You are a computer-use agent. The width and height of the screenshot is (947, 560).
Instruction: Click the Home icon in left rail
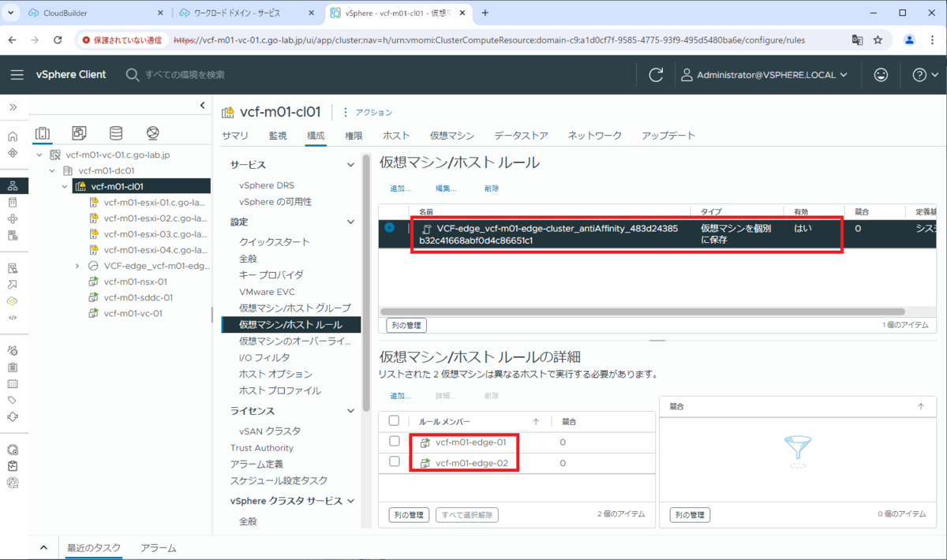(13, 136)
